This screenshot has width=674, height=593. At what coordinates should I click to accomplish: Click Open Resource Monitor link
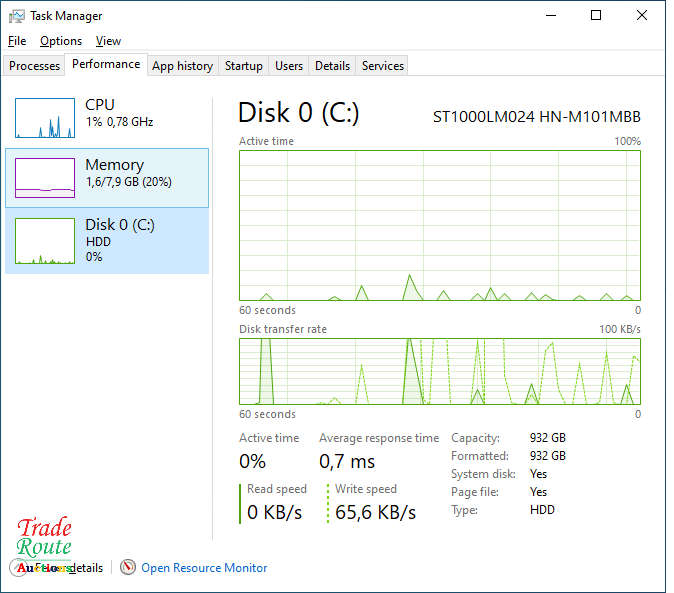204,567
